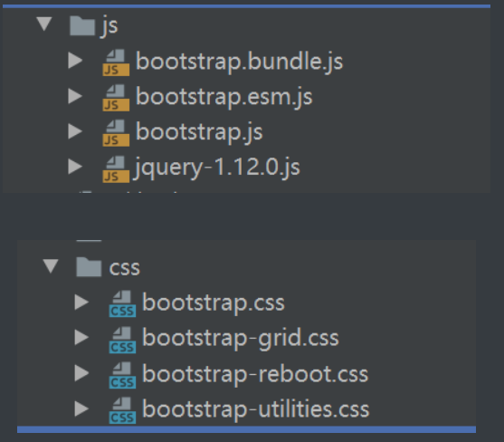Expand the bootstrap.esm.js arrow
The width and height of the screenshot is (504, 442).
click(x=75, y=96)
